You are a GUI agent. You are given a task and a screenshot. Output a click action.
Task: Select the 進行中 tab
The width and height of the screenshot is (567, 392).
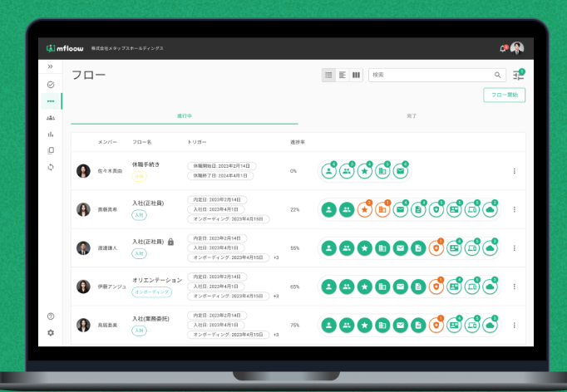[x=185, y=115]
